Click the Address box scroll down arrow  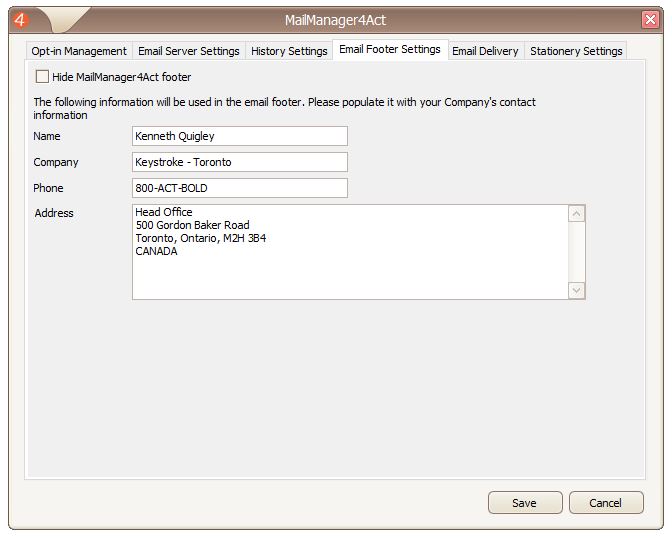pos(576,291)
